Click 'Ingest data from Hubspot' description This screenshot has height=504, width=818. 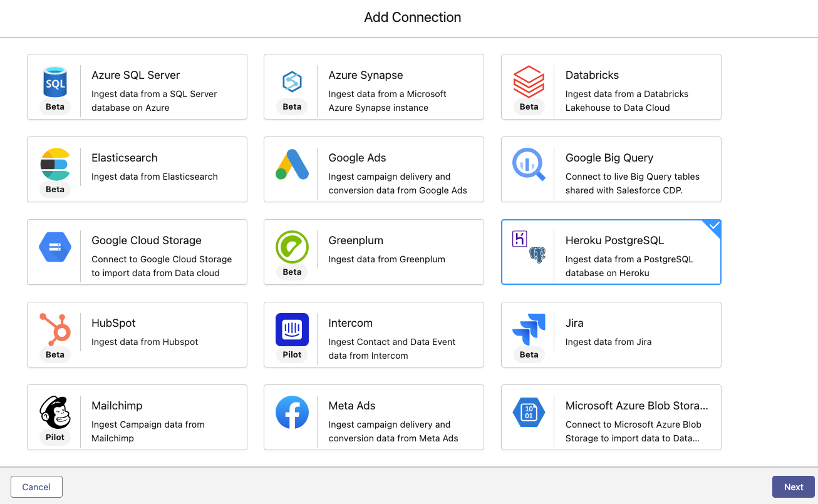click(145, 342)
